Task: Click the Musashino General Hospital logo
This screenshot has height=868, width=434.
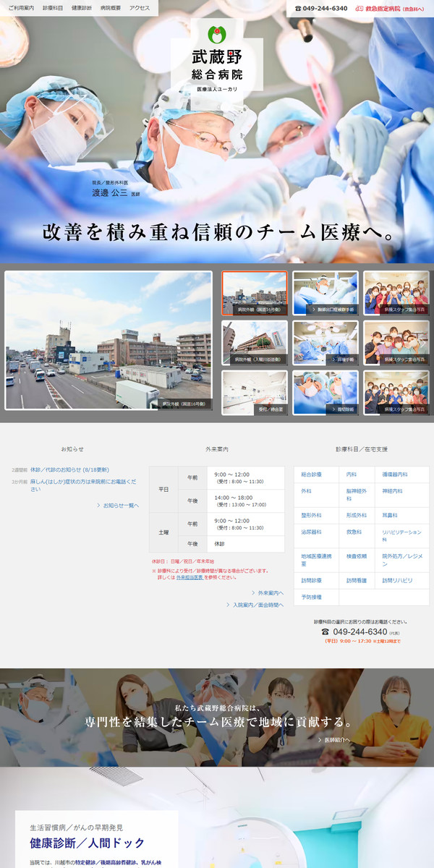Action: (217, 59)
